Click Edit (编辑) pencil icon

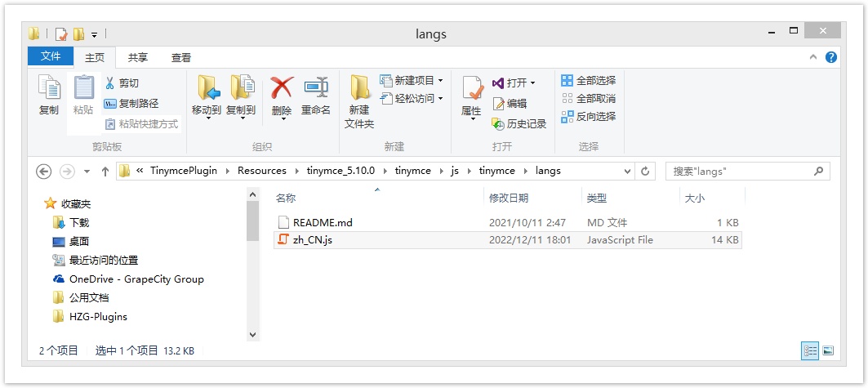498,104
